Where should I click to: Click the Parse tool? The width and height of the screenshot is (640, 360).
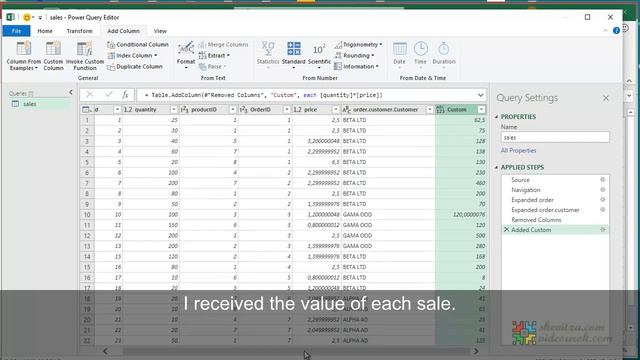click(x=212, y=67)
